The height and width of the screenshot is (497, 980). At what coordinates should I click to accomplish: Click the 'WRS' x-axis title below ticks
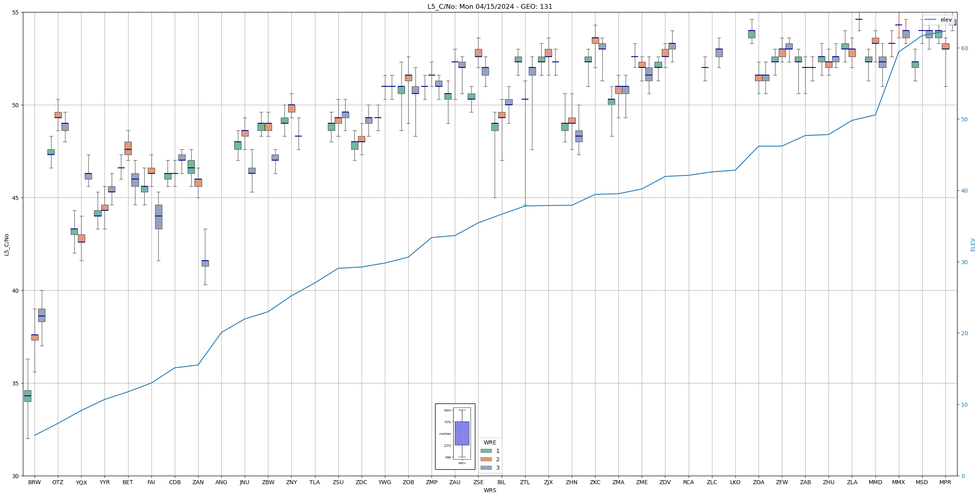(x=490, y=490)
